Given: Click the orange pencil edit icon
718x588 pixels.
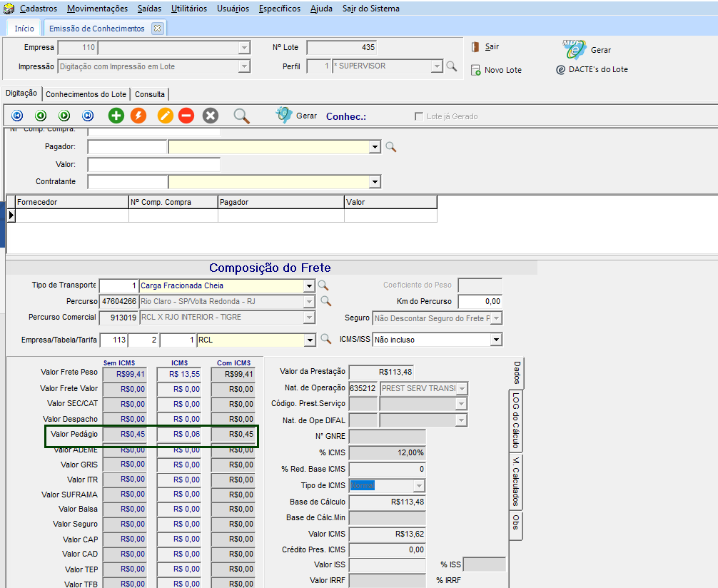Looking at the screenshot, I should (166, 116).
